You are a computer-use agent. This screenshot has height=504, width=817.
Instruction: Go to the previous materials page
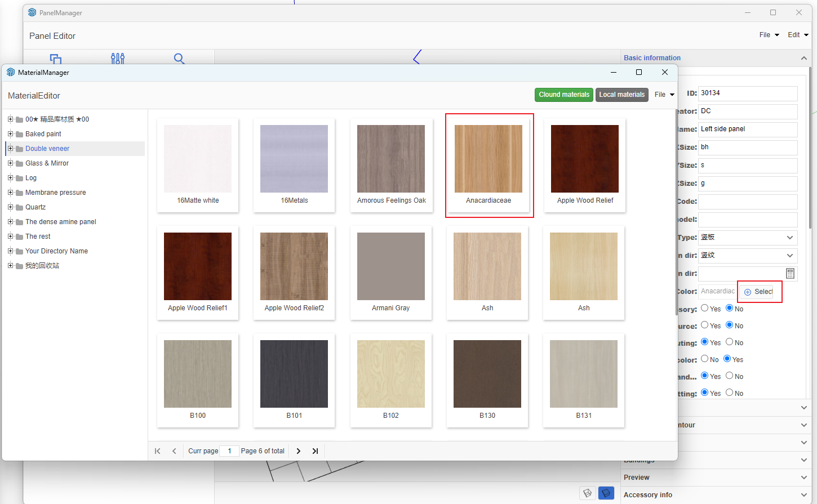point(174,451)
